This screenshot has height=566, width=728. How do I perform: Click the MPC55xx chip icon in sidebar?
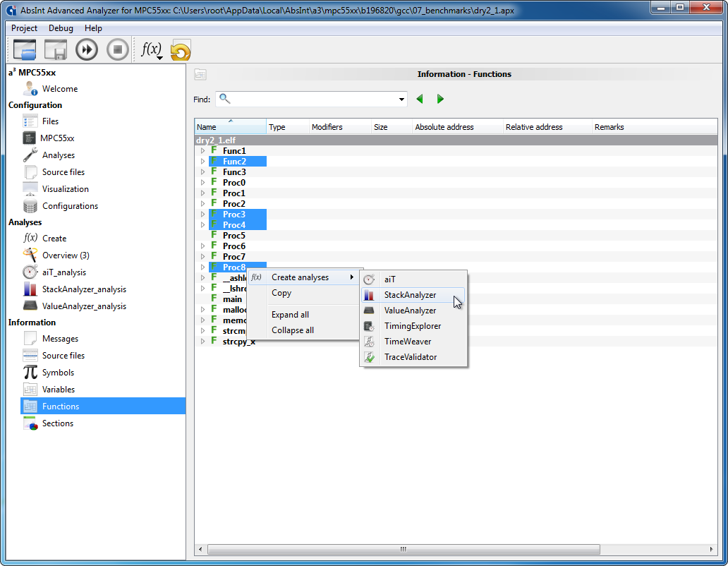point(29,138)
